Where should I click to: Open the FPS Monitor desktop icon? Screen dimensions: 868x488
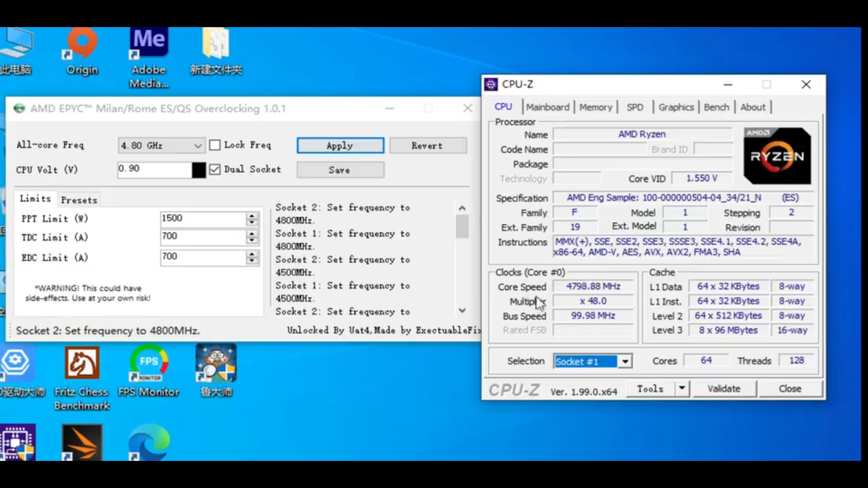click(x=149, y=371)
